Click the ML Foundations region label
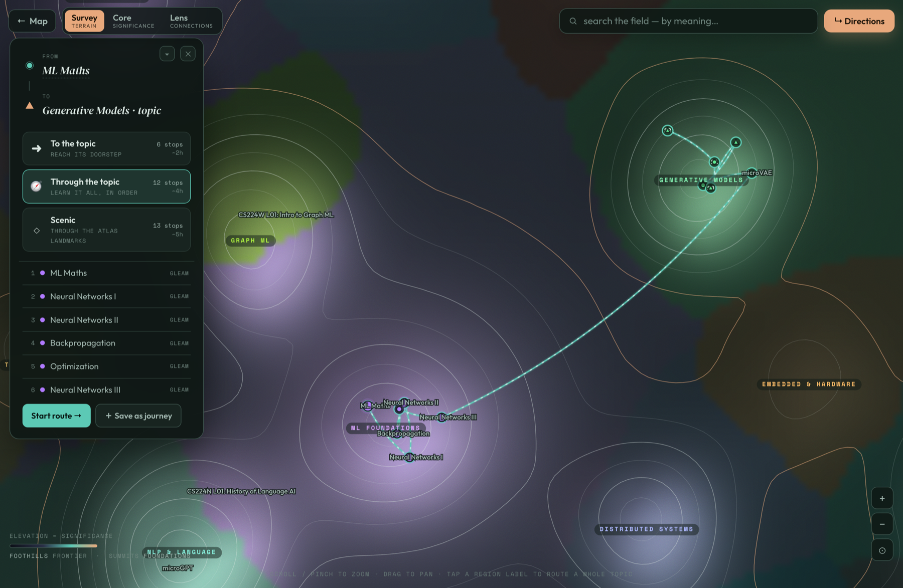Viewport: 903px width, 588px height. point(385,428)
